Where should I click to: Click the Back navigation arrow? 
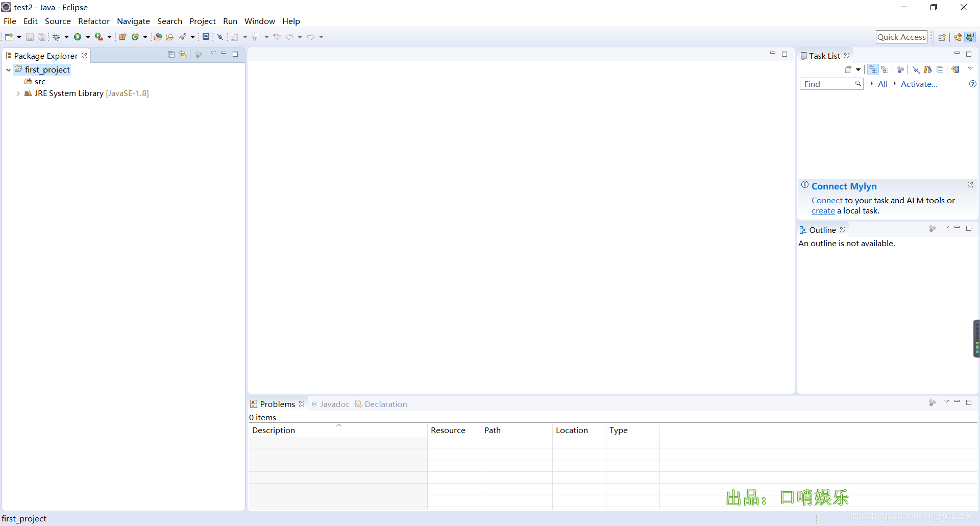[289, 37]
